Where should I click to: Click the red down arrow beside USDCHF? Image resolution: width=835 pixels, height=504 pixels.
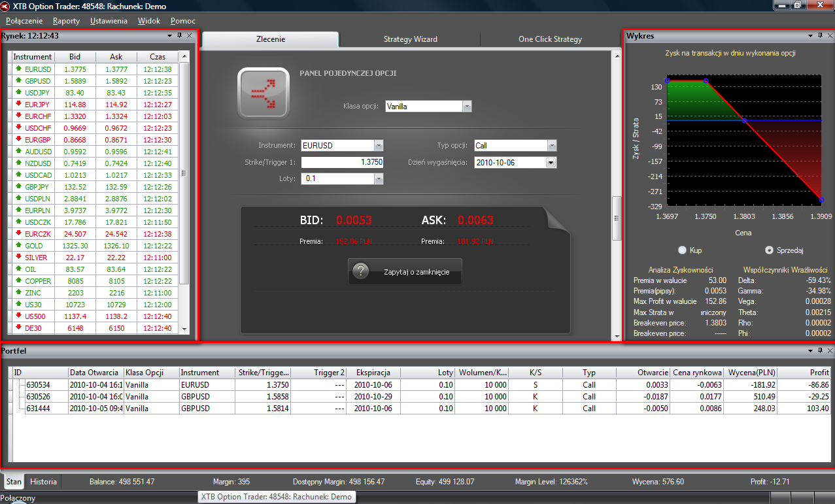tap(18, 127)
